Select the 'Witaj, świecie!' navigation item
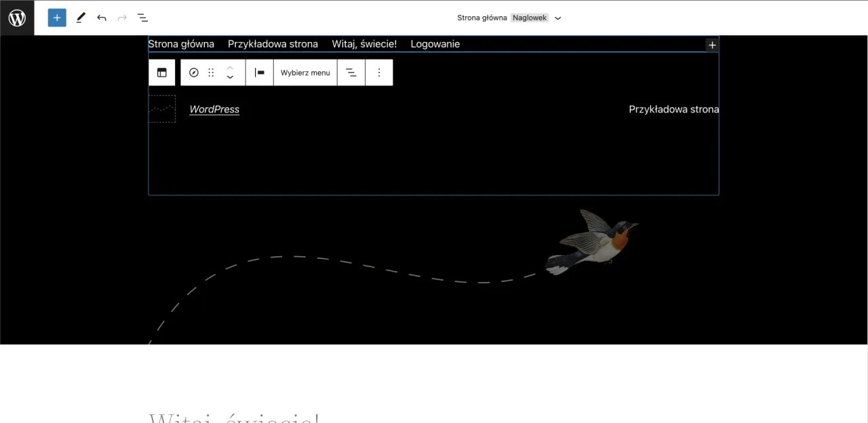 point(364,44)
